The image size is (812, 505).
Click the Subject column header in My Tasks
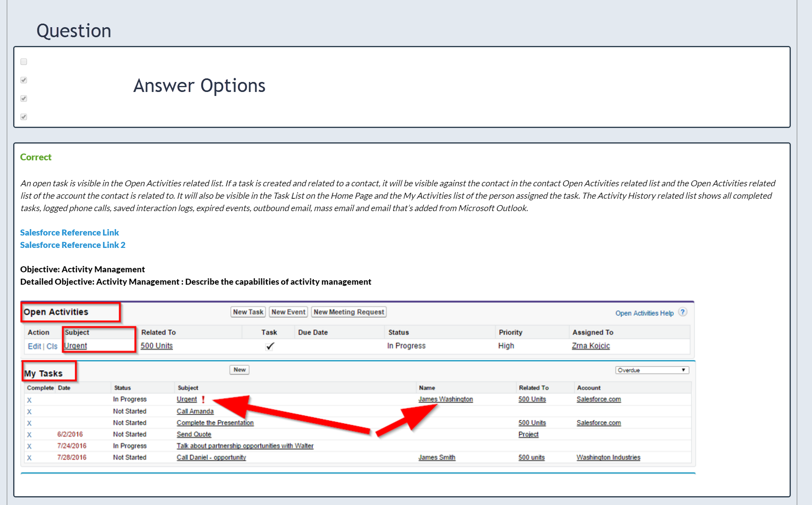[188, 388]
